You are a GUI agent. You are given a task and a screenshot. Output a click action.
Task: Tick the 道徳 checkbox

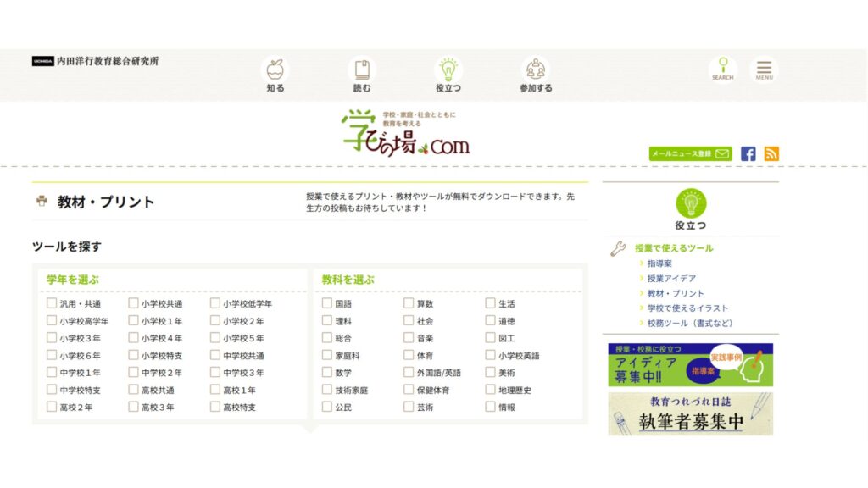coord(491,320)
